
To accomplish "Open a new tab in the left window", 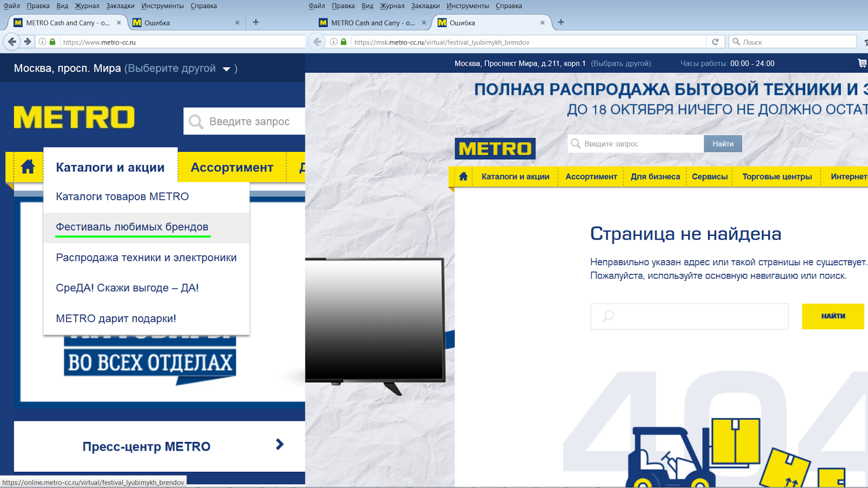I will (x=256, y=22).
